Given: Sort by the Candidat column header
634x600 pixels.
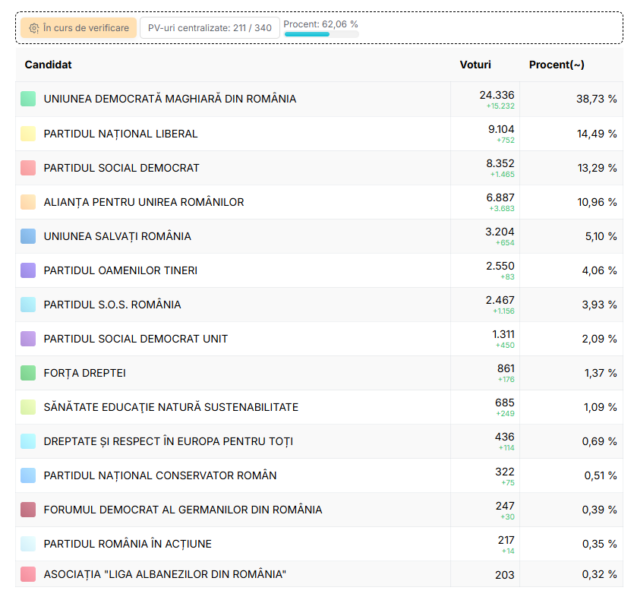Looking at the screenshot, I should tap(48, 65).
